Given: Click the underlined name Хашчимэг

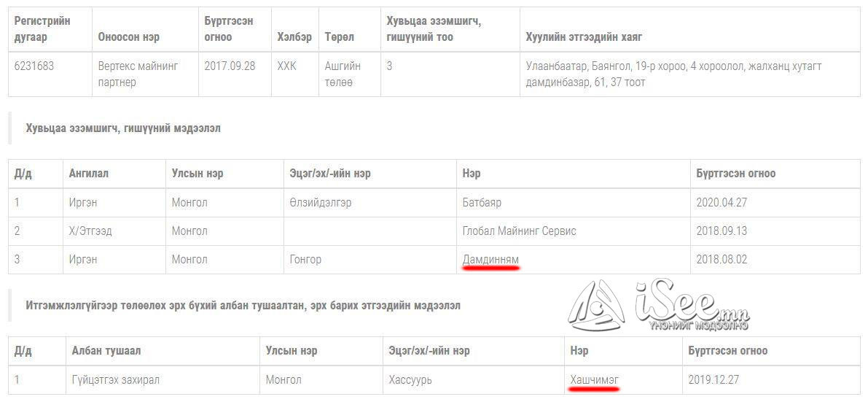Looking at the screenshot, I should (595, 380).
